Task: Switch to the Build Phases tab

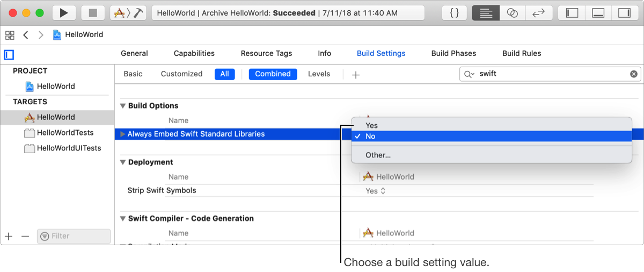Action: [x=453, y=53]
